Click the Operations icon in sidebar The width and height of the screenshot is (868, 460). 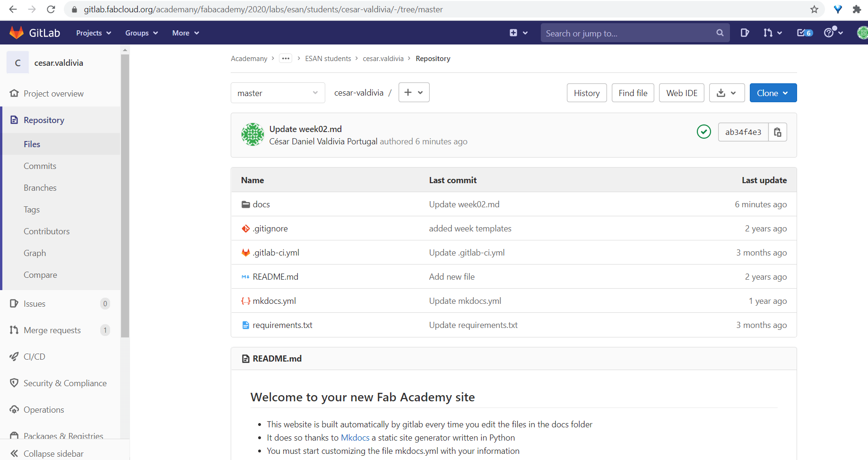pyautogui.click(x=14, y=409)
